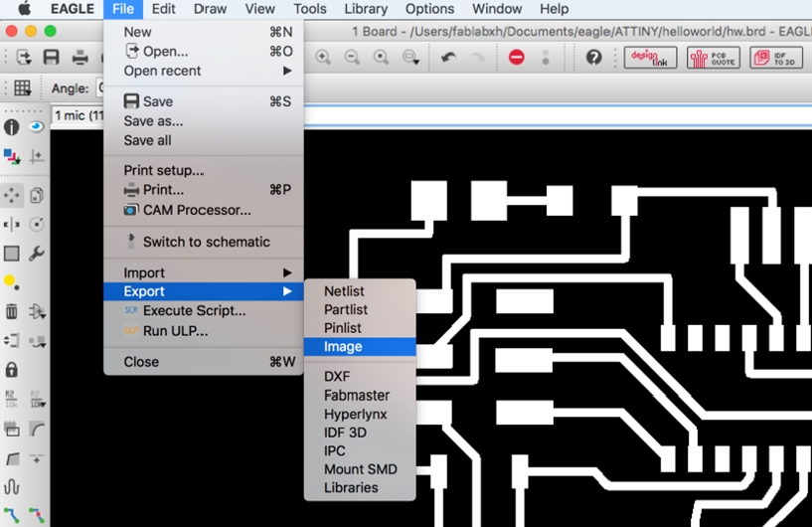The image size is (812, 527).
Task: Click Open... in File menu
Action: point(204,52)
